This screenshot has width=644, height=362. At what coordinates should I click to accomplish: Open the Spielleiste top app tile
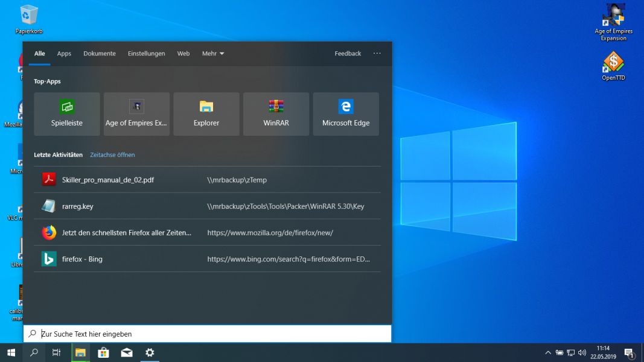(66, 113)
